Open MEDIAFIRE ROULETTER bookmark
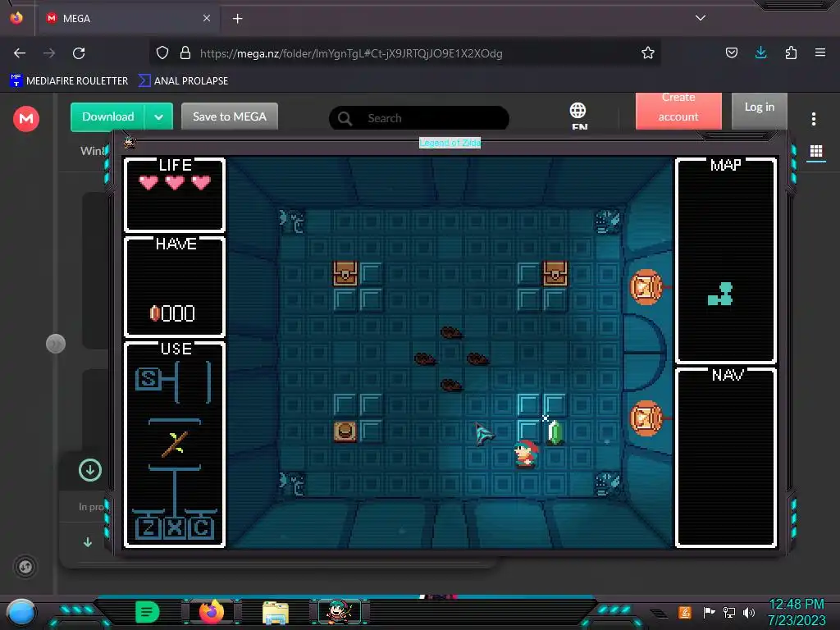This screenshot has height=630, width=840. (x=69, y=81)
